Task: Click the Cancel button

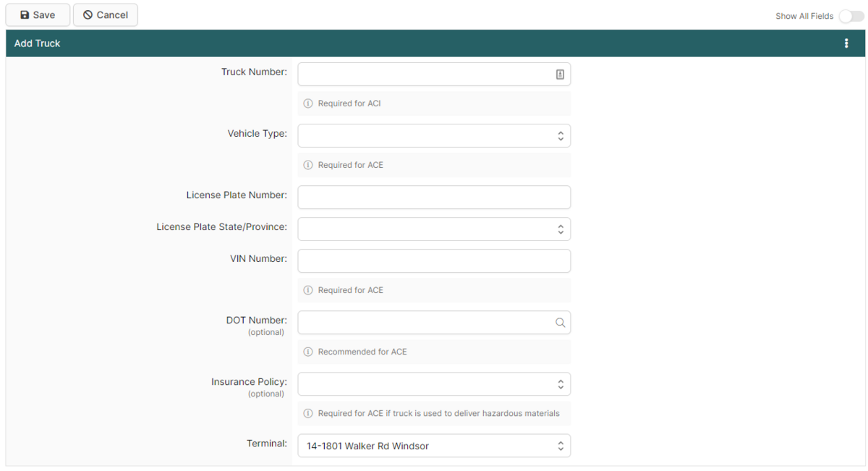Action: click(105, 14)
